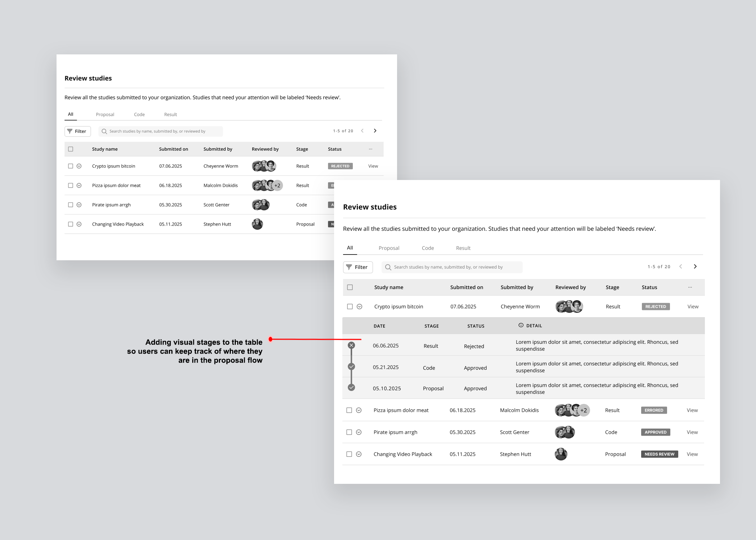
Task: Click the rejected X icon in timeline
Action: [351, 345]
